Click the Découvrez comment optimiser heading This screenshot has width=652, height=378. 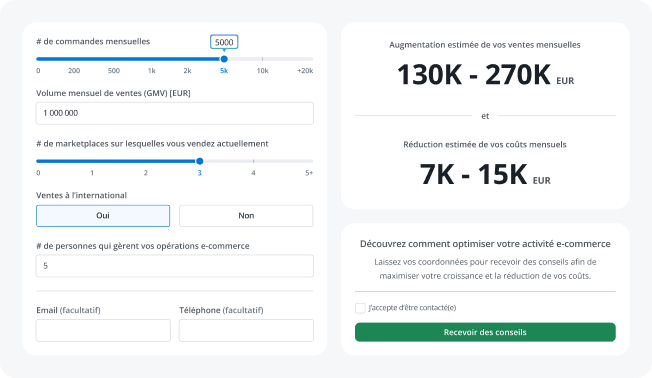click(x=485, y=244)
